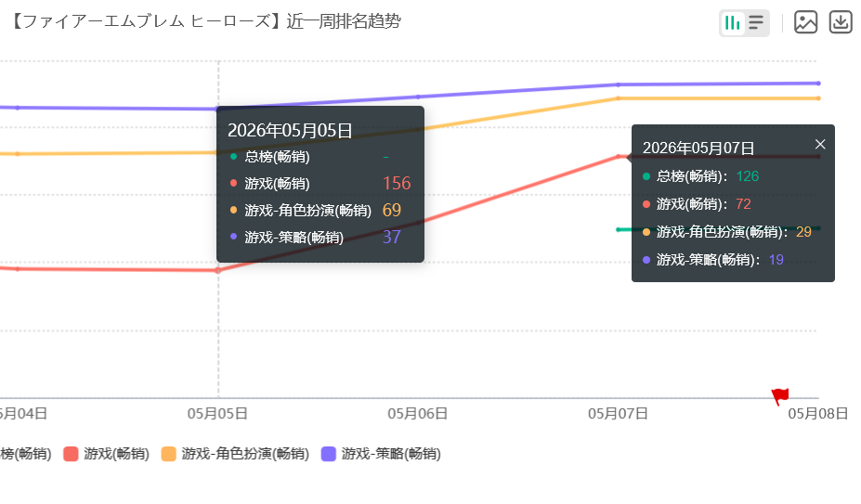This screenshot has width=861, height=504.
Task: Click value 156 in 05月05日 tooltip
Action: [397, 183]
